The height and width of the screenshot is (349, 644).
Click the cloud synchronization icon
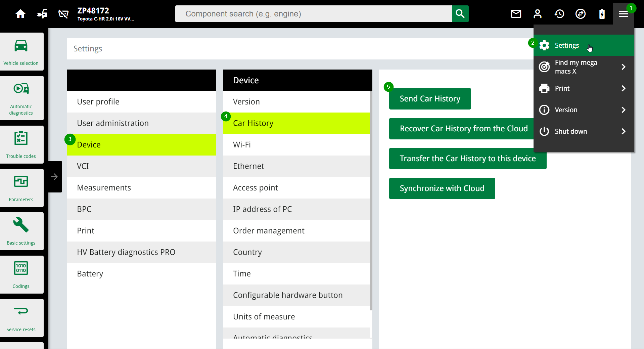pos(581,14)
